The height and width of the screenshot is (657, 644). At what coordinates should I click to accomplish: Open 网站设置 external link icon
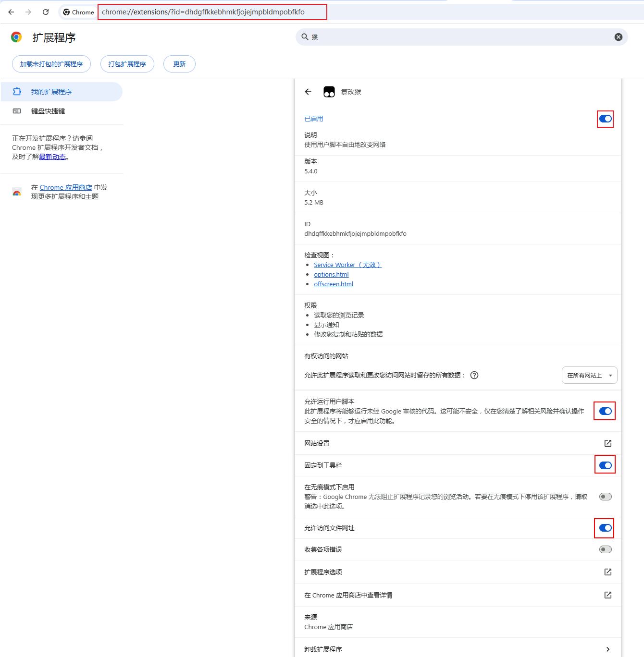point(607,443)
